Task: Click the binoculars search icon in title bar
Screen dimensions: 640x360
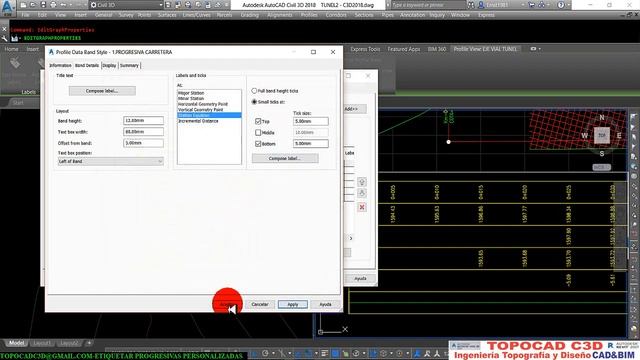Action: click(471, 5)
